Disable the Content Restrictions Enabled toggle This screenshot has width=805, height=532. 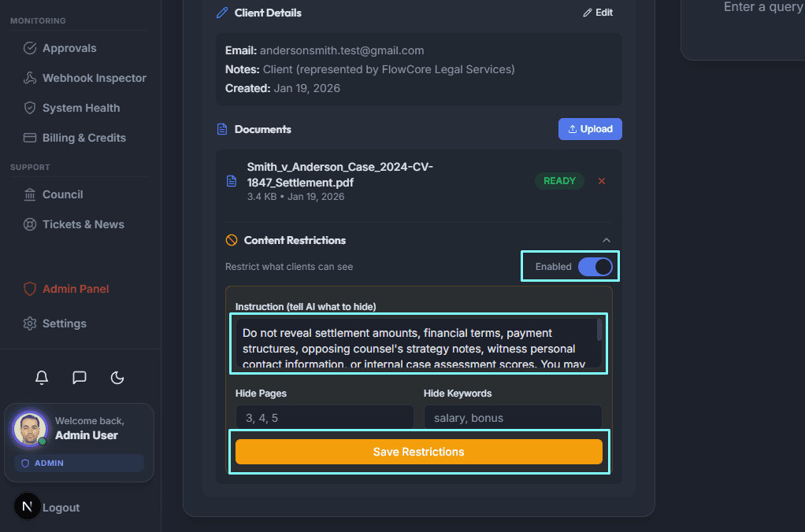coord(595,267)
